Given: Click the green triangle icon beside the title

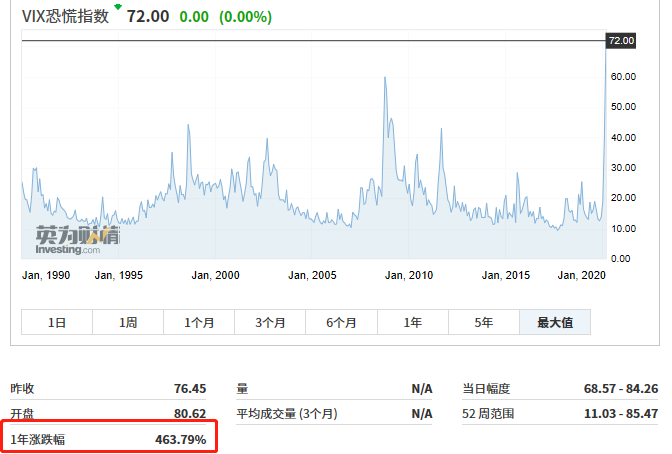Looking at the screenshot, I should point(118,8).
